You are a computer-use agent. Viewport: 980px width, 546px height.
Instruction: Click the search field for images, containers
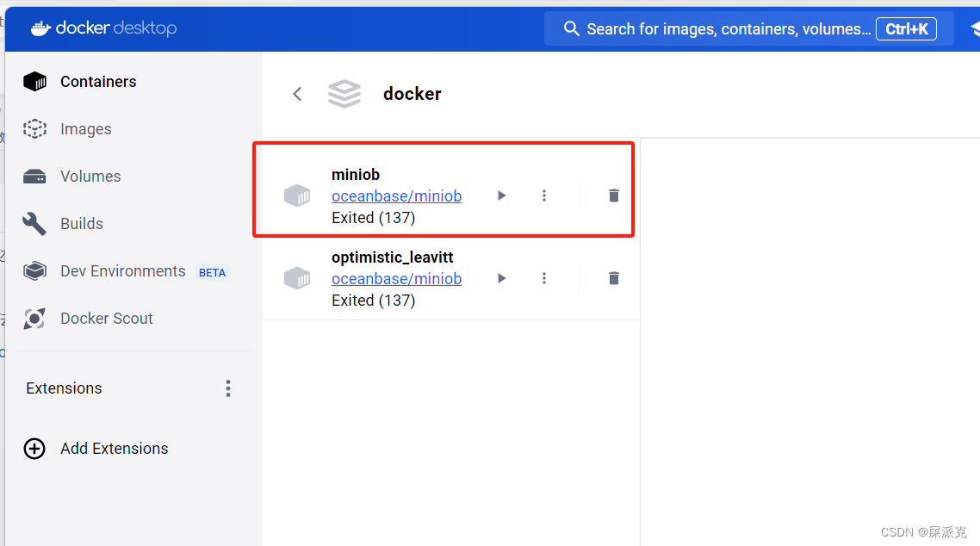(748, 28)
